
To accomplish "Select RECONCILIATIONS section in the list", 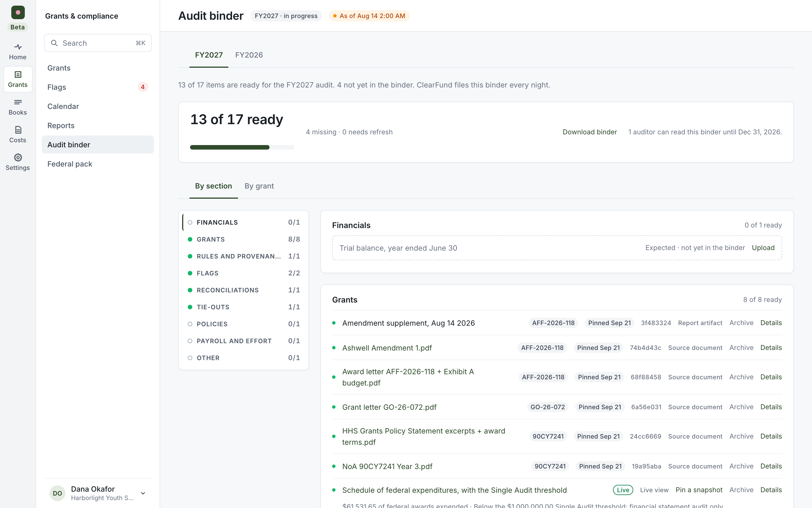I will (x=244, y=290).
